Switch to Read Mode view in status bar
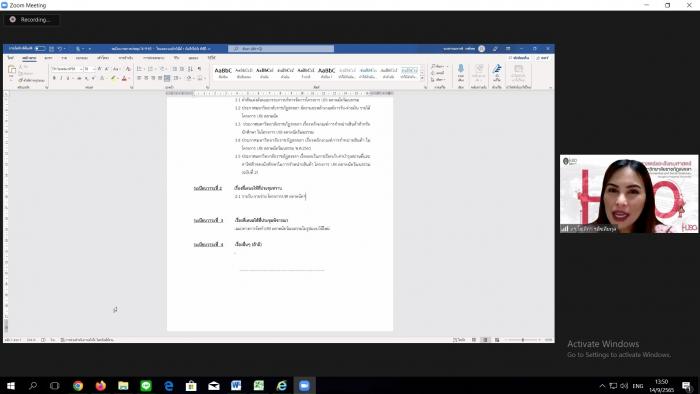 tap(474, 340)
